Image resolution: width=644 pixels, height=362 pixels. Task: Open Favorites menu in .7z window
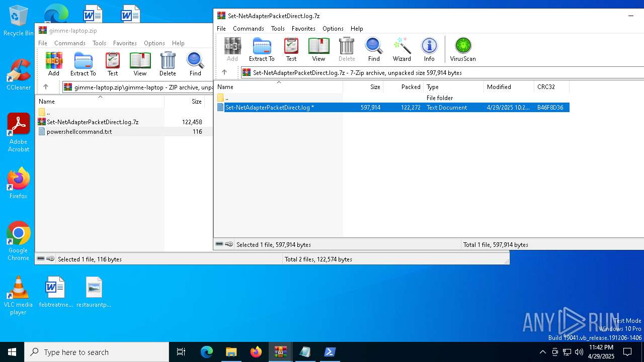point(303,29)
